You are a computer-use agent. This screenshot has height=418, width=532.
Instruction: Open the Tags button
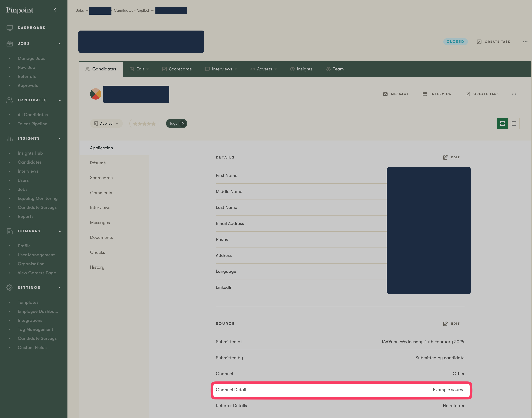pyautogui.click(x=176, y=124)
